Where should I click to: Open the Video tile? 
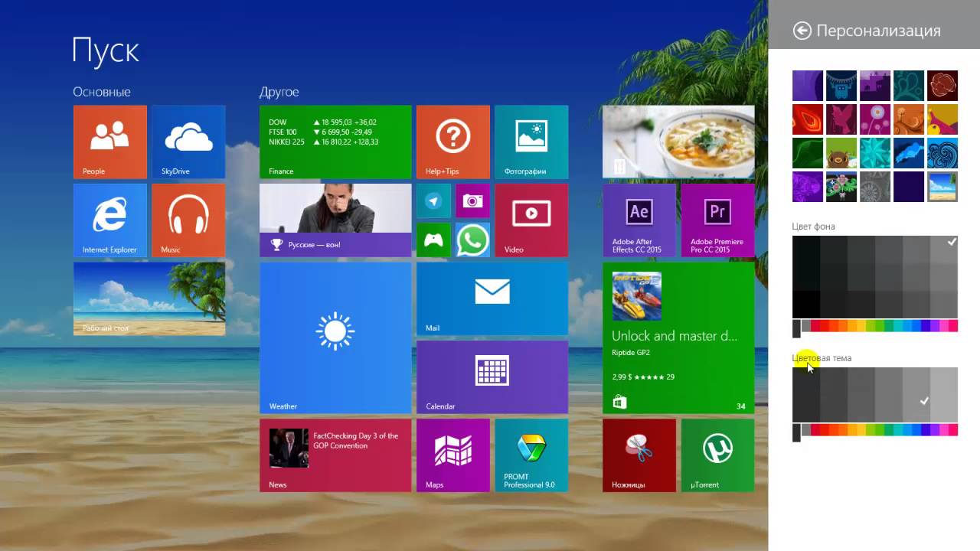tap(531, 220)
